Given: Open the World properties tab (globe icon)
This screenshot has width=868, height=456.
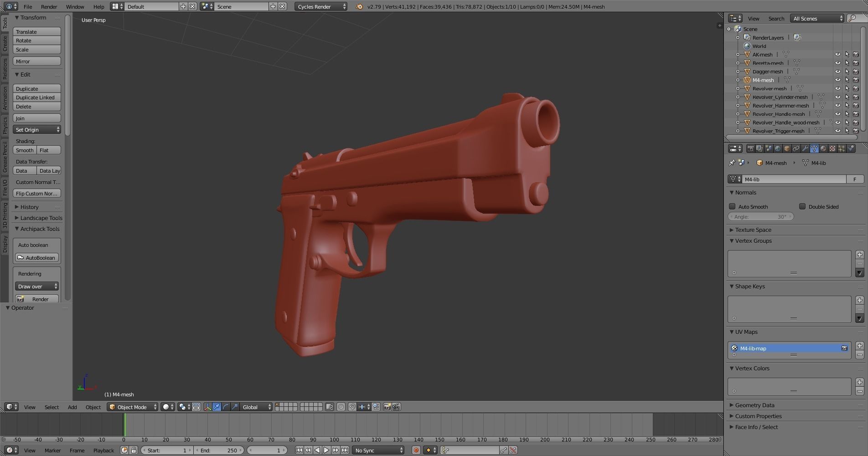Looking at the screenshot, I should (x=778, y=149).
